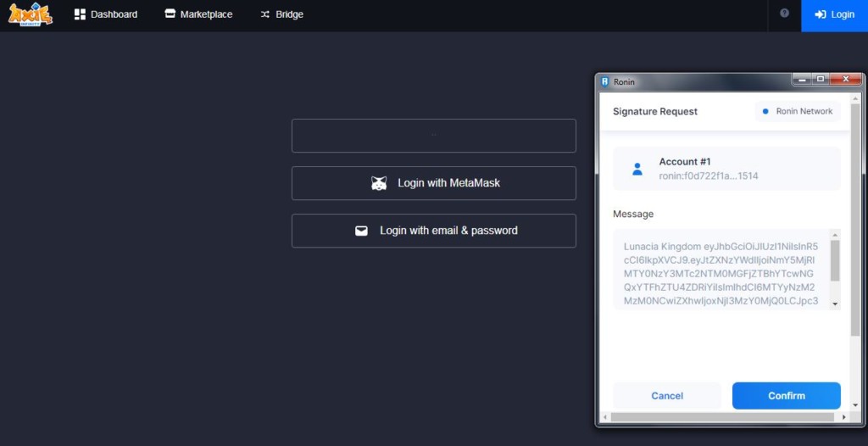Choose Login with email & password
This screenshot has height=446, width=868.
coord(433,231)
